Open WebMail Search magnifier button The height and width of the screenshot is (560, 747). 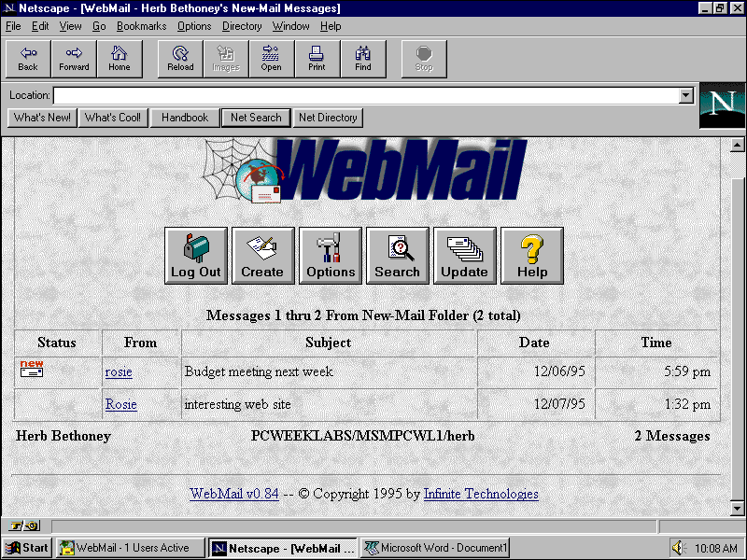(x=398, y=256)
